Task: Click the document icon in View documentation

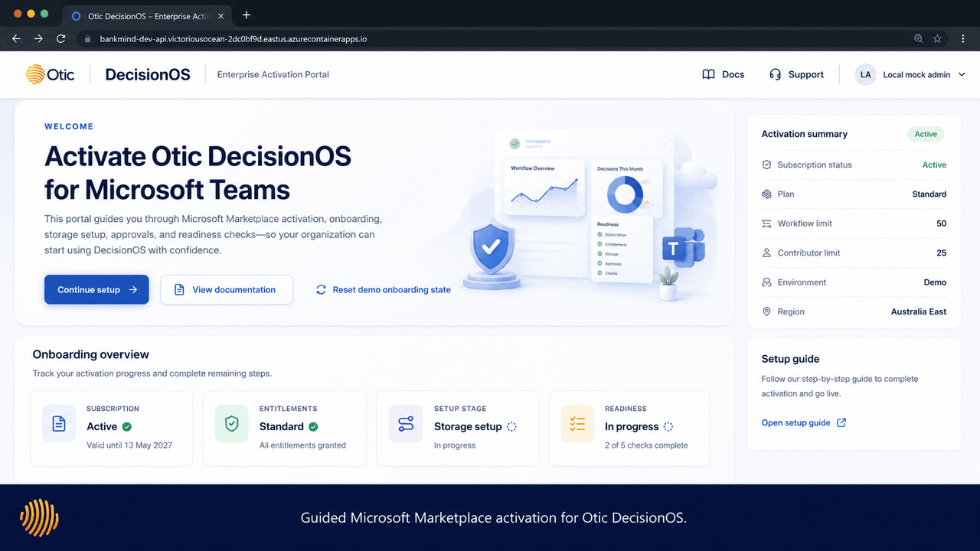Action: [x=179, y=290]
